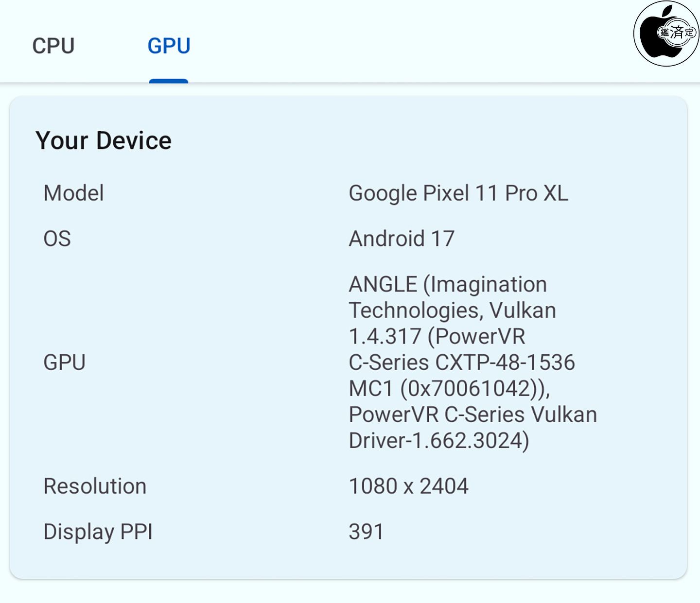
Task: Click the GPU row label
Action: click(65, 362)
